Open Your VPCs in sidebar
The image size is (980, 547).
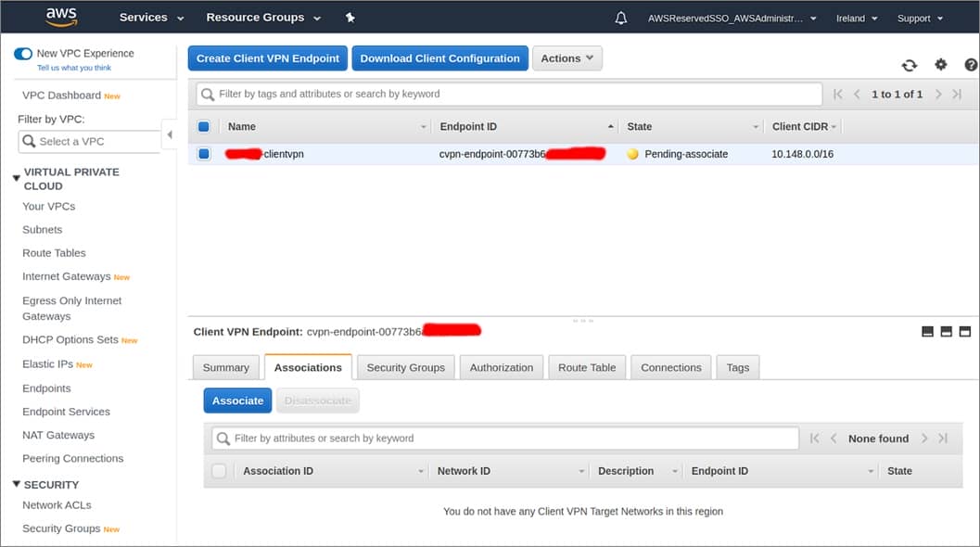pos(49,207)
